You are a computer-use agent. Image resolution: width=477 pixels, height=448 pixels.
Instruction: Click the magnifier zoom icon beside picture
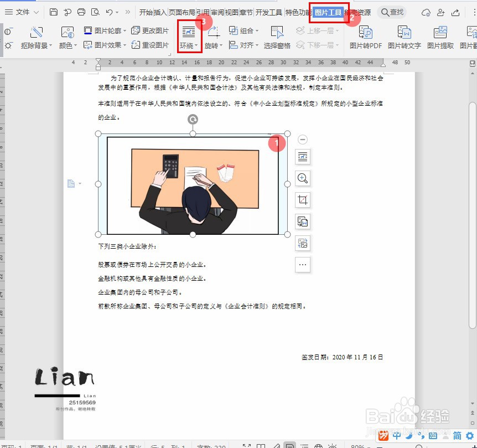coord(302,178)
